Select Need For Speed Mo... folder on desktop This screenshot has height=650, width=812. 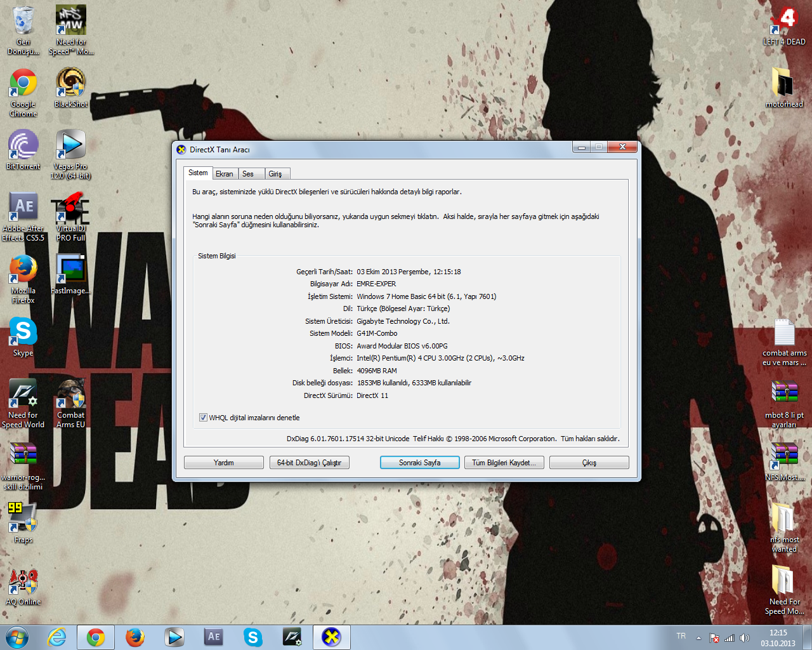click(784, 590)
